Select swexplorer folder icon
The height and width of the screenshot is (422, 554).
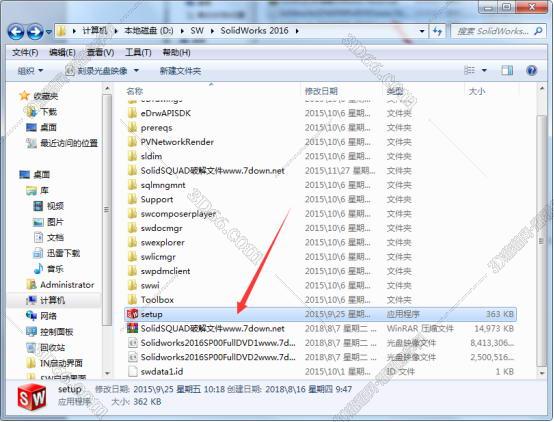coord(132,242)
